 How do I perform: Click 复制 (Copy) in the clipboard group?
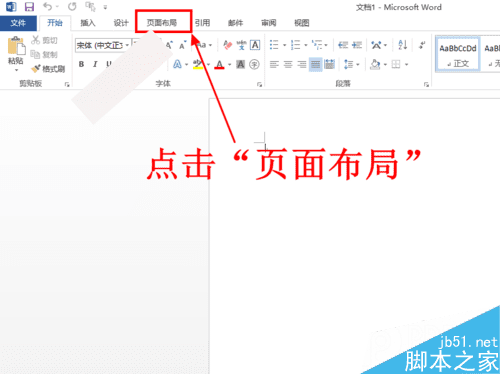pos(44,54)
